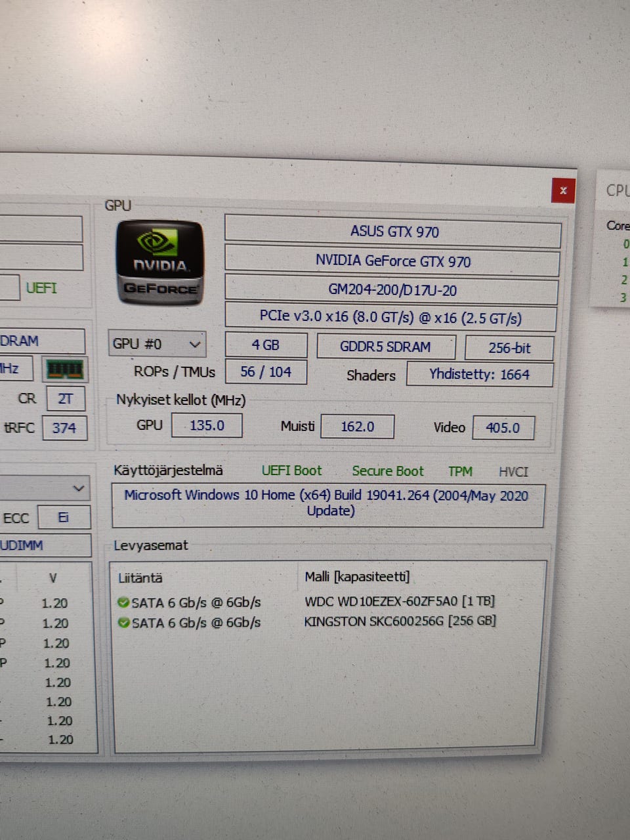Click the HVCI status label
Screen dimensions: 630x840
(513, 472)
